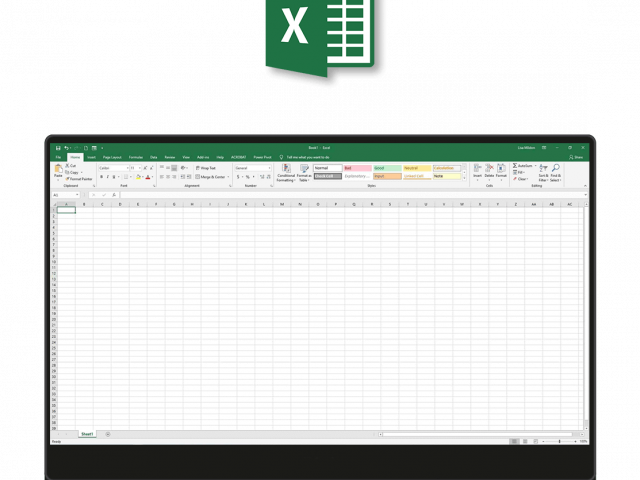Screen dimensions: 640x480
Task: Select the Sheet1 worksheet tab
Action: [x=87, y=434]
